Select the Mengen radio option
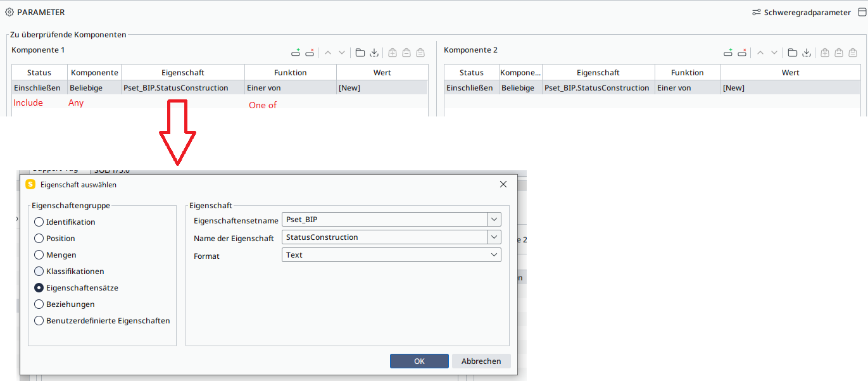 39,255
